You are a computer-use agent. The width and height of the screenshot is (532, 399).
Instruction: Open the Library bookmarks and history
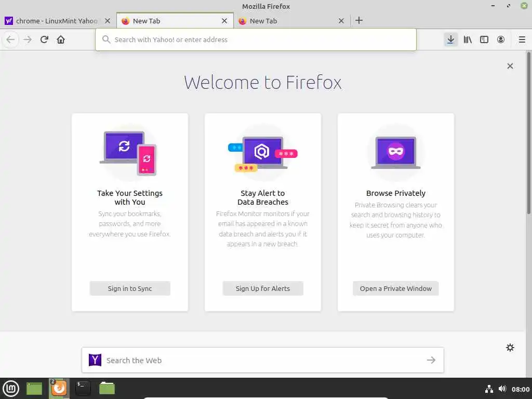468,39
